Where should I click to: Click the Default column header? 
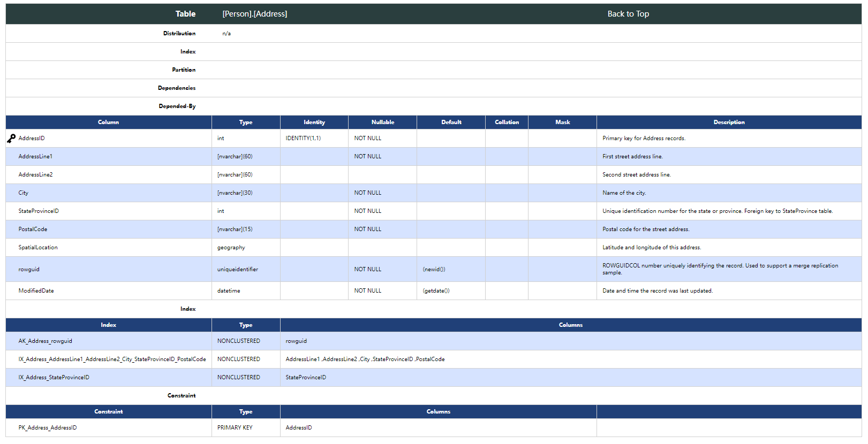(x=451, y=123)
